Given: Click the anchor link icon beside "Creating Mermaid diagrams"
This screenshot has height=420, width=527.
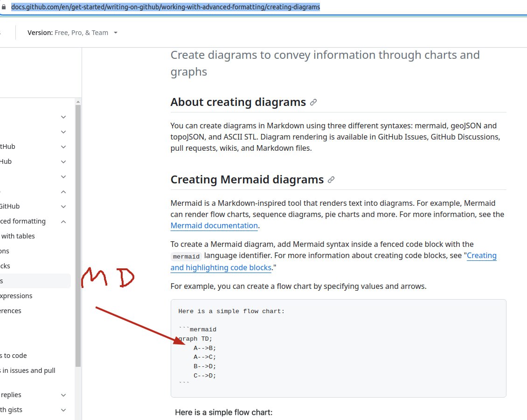Looking at the screenshot, I should pyautogui.click(x=331, y=180).
